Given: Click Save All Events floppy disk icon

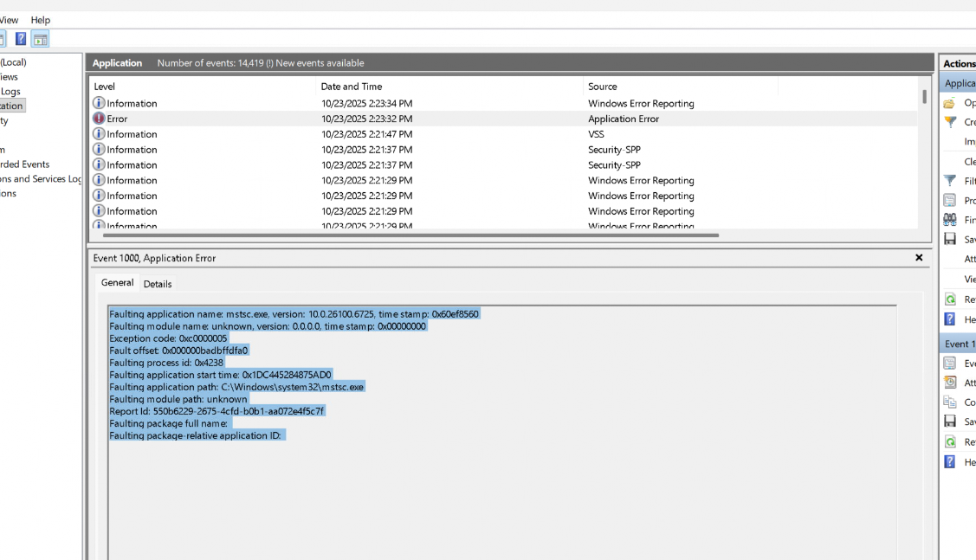Looking at the screenshot, I should 950,239.
